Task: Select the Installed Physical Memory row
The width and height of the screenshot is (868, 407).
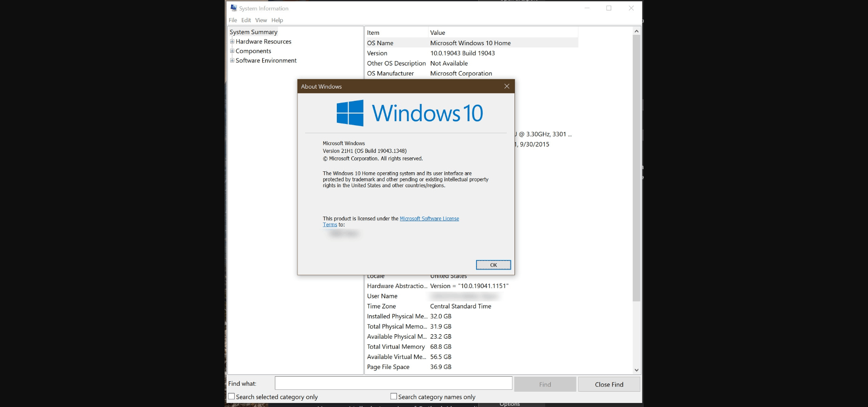Action: point(472,316)
